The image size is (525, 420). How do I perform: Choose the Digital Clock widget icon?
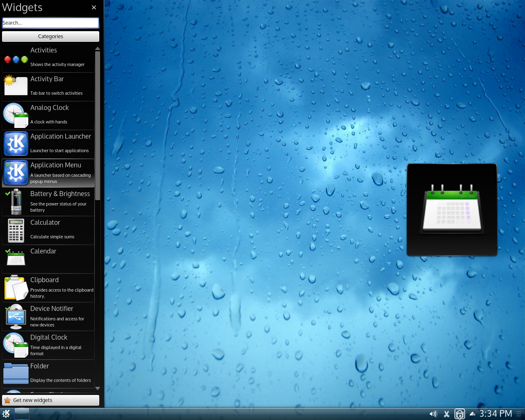click(16, 345)
